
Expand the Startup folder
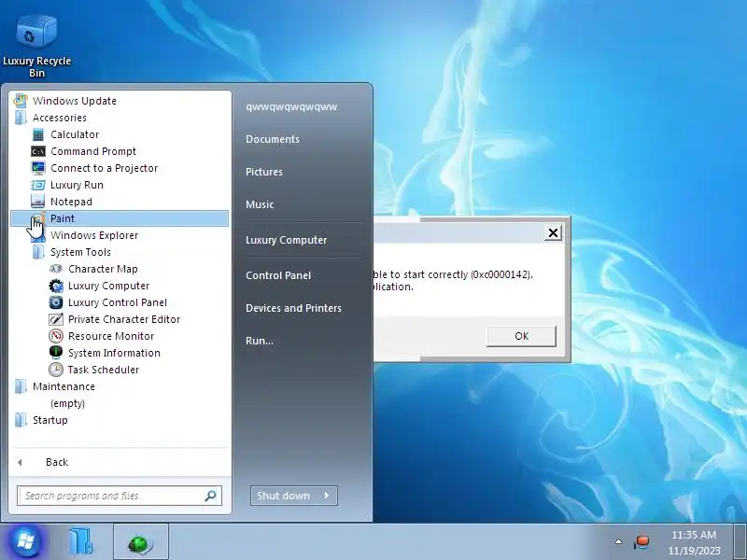coord(50,420)
